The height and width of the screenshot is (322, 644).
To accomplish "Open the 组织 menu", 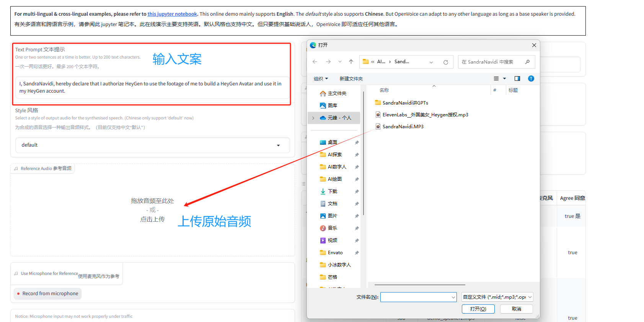I will coord(321,78).
